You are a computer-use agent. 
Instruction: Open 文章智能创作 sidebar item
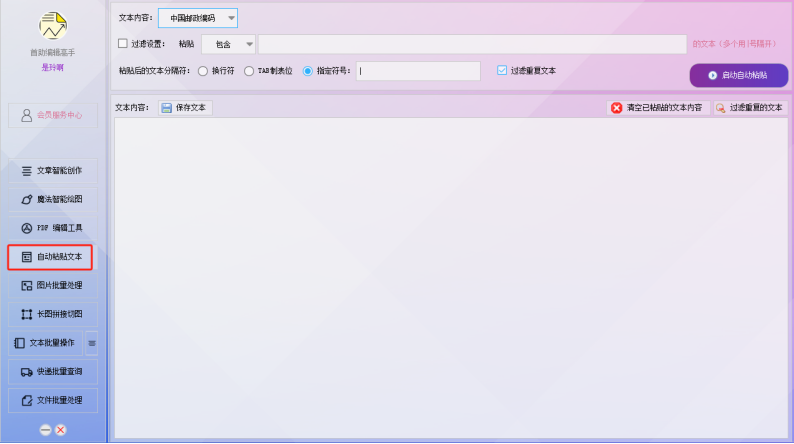pos(53,171)
